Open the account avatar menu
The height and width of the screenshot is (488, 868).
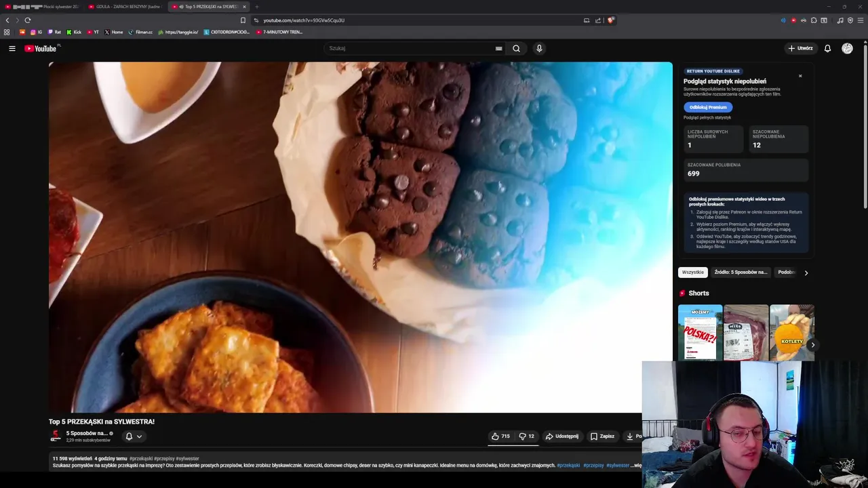[847, 48]
